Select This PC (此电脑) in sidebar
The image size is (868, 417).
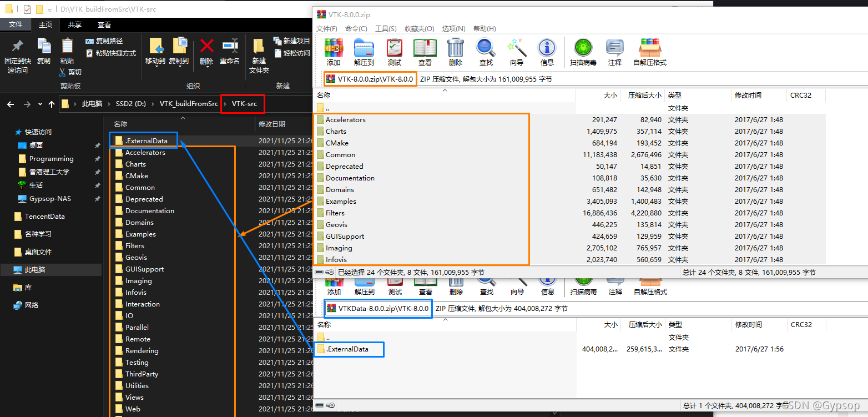51,270
